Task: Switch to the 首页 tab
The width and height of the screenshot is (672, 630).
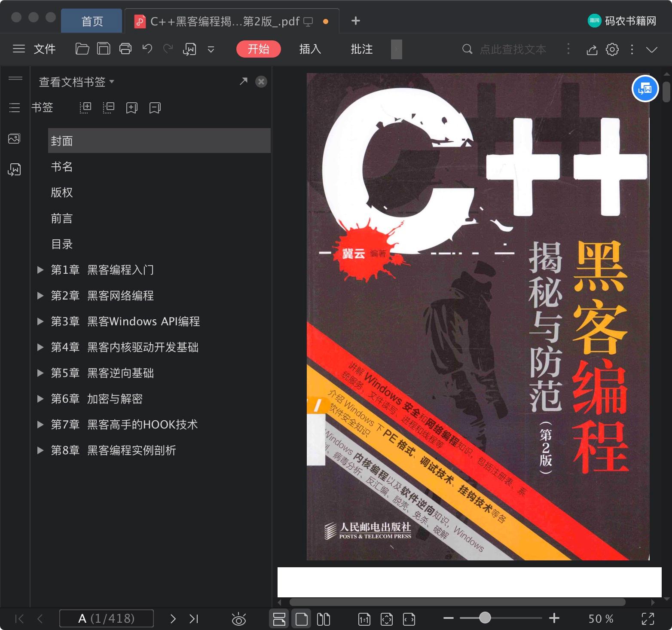Action: pos(92,21)
